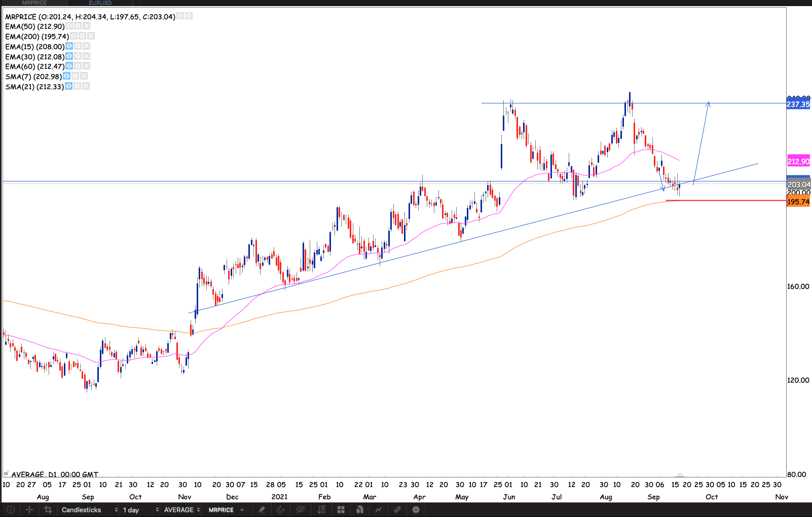Viewport: 812px width, 517px height.
Task: Click the link chain icon in toolbar
Action: [x=397, y=510]
